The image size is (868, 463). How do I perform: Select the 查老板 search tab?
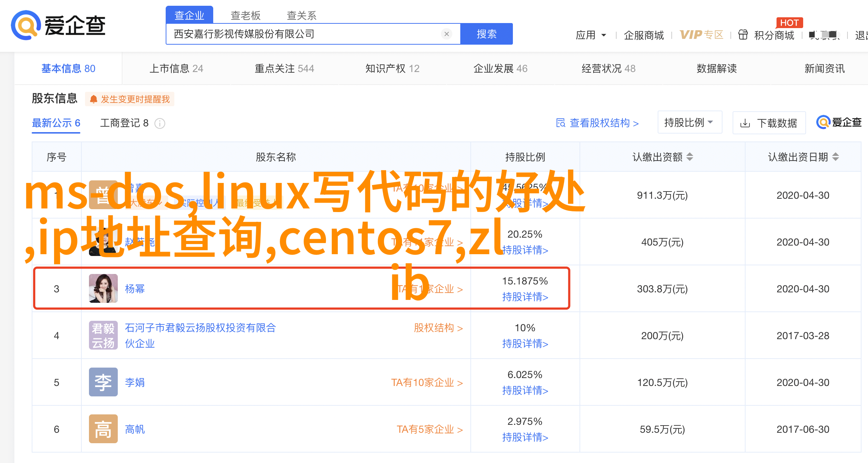pyautogui.click(x=246, y=15)
